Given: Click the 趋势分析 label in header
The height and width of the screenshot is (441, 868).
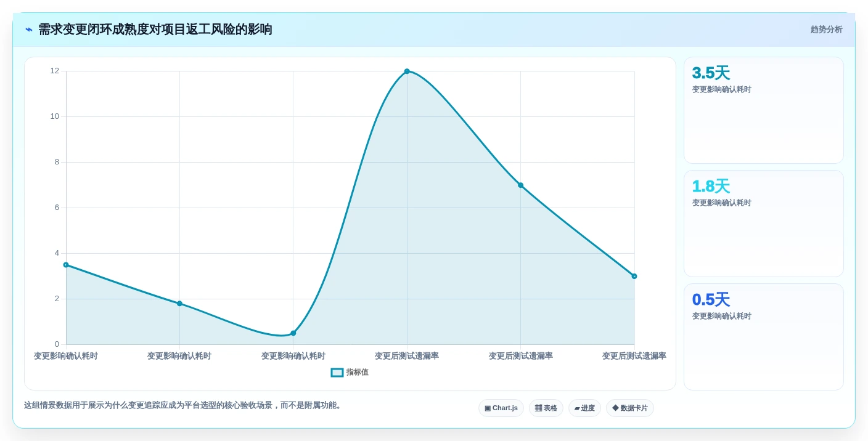Looking at the screenshot, I should coord(826,30).
